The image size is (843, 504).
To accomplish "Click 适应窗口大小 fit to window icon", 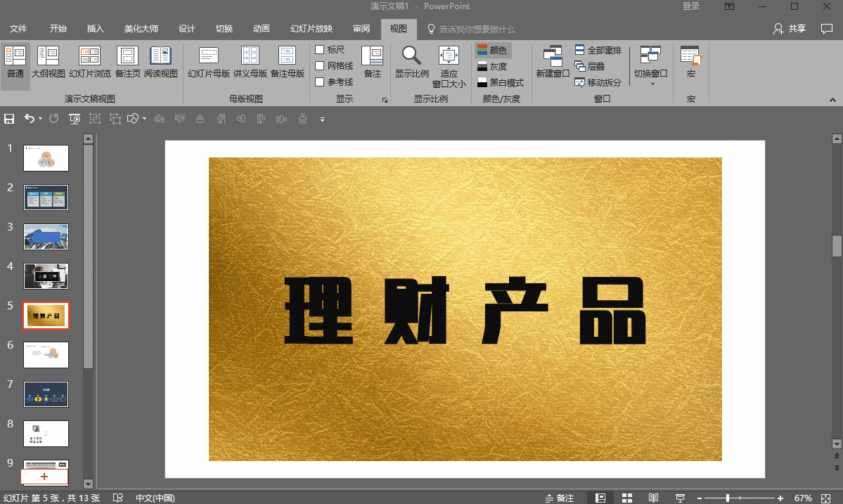I will click(x=449, y=56).
